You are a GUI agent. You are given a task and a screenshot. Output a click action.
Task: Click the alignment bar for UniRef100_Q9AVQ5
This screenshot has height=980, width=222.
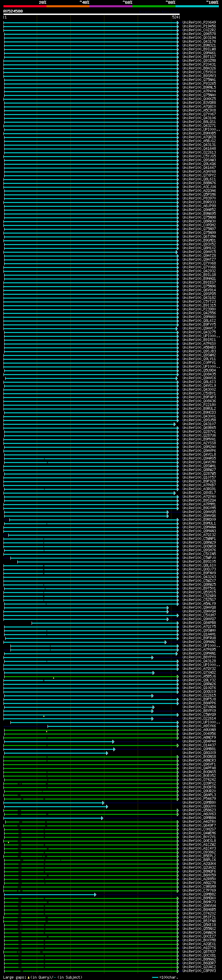[x=86, y=512]
